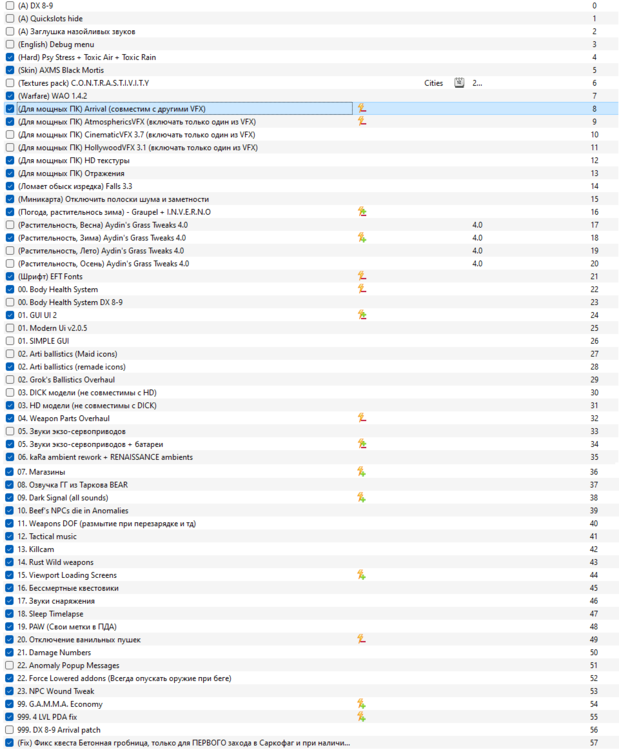Image resolution: width=619 pixels, height=750 pixels.
Task: Click conflict icon on 999. 4 LVL PDA fix row
Action: tap(362, 717)
